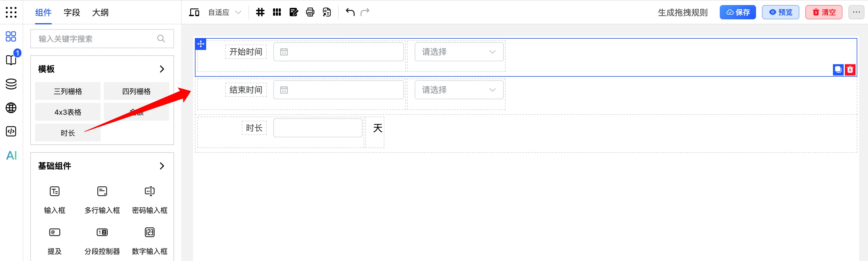The width and height of the screenshot is (868, 261).
Task: Delete the selected row with red trash icon
Action: 850,70
